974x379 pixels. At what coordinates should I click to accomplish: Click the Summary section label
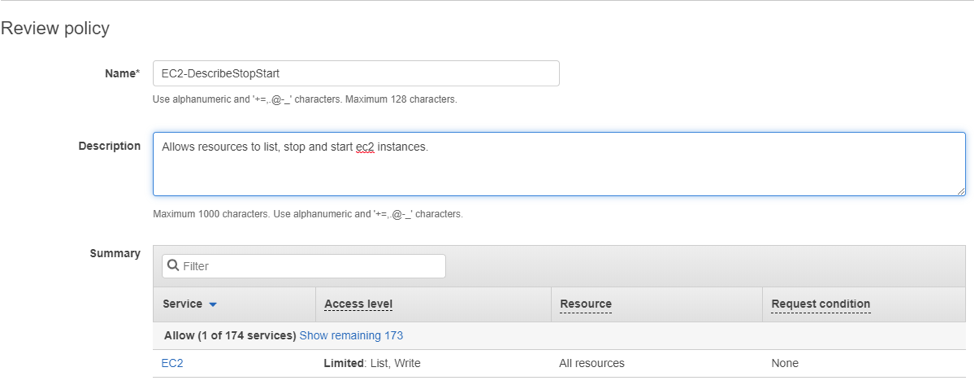pos(115,253)
